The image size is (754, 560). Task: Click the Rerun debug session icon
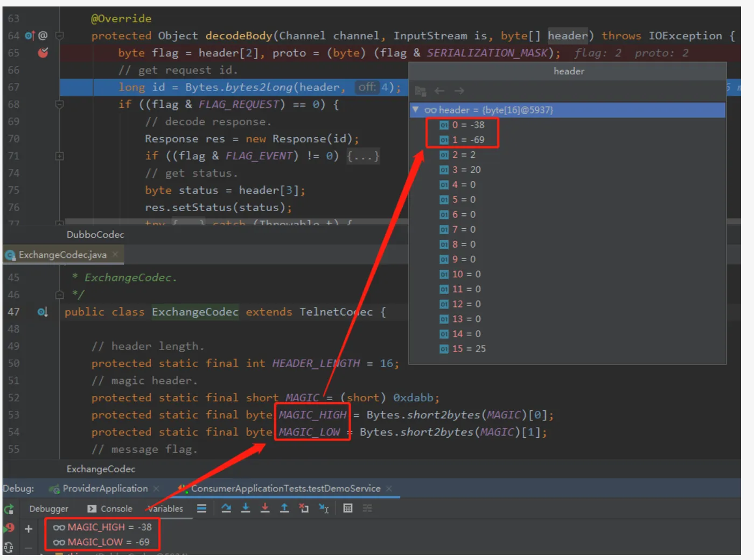[x=9, y=509]
